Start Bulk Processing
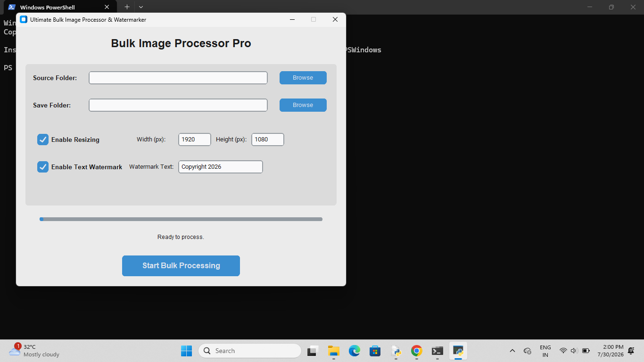 (x=181, y=266)
